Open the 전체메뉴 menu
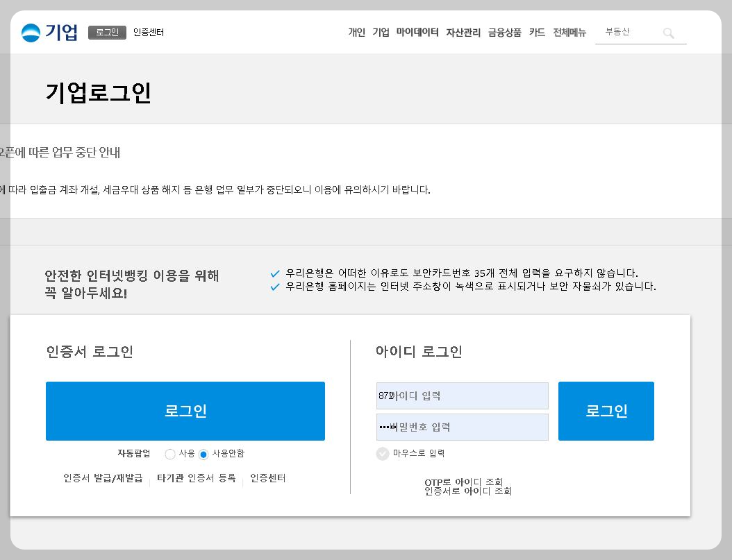 pyautogui.click(x=569, y=32)
